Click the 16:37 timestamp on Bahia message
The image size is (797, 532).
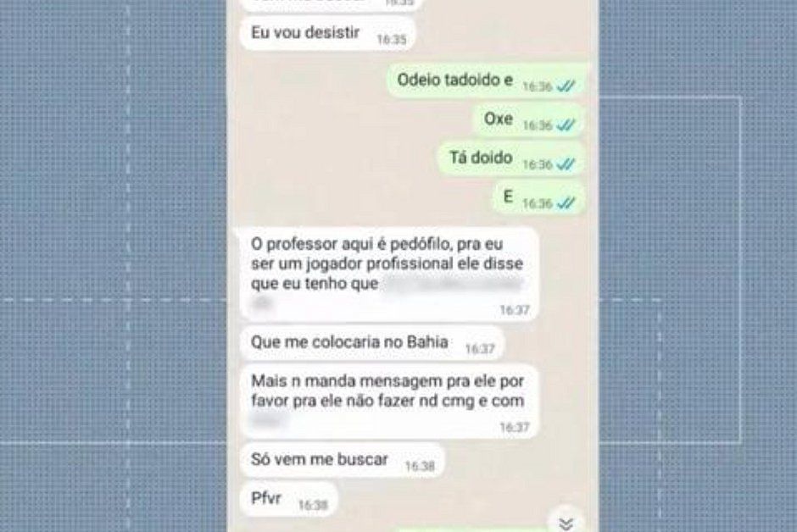[x=480, y=349]
